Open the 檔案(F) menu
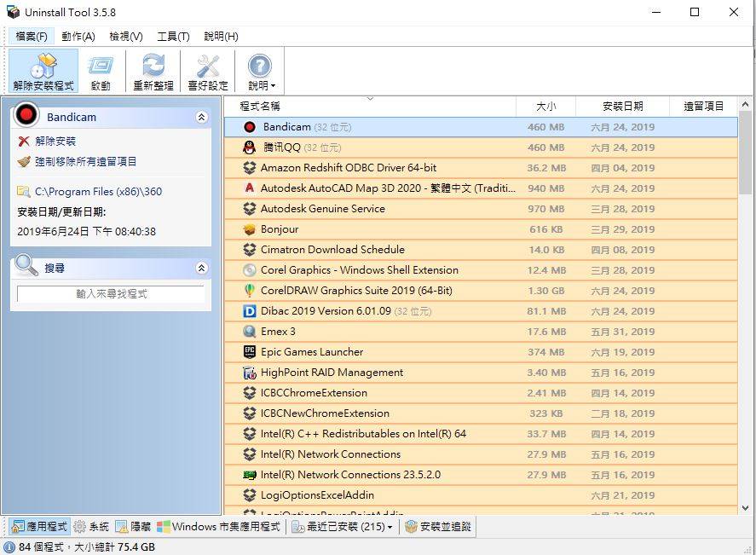The image size is (756, 555). (32, 36)
